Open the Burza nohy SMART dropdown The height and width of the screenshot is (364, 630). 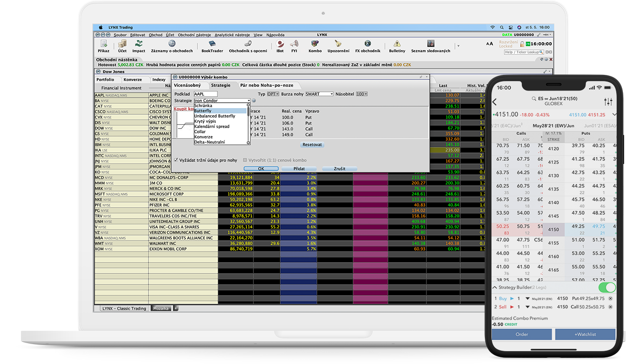(319, 94)
